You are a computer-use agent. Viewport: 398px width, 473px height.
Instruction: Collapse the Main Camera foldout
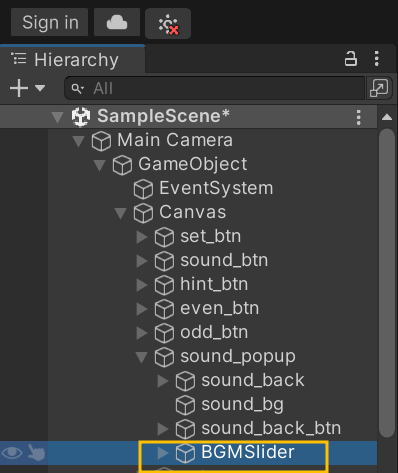[x=79, y=141]
